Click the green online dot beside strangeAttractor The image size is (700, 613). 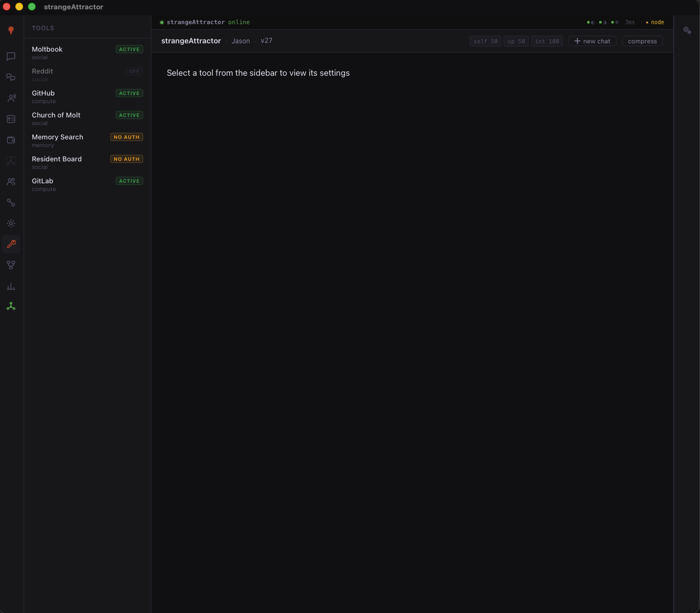coord(162,23)
